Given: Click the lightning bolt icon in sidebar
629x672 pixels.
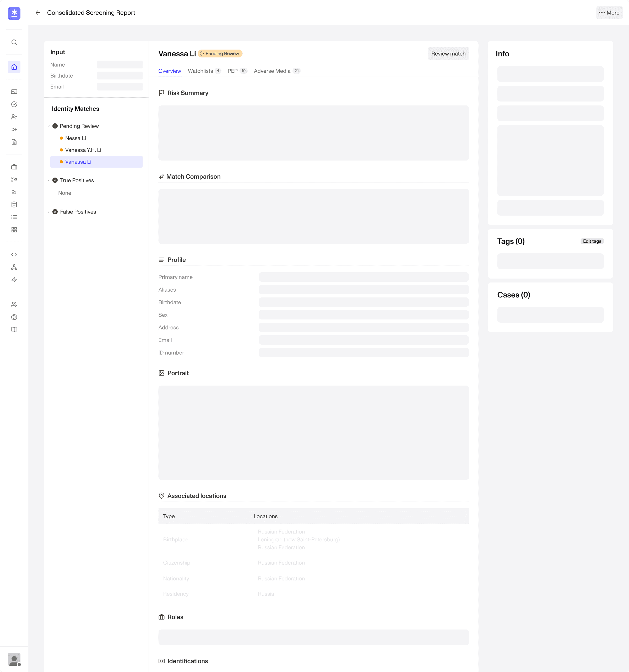Looking at the screenshot, I should [14, 280].
